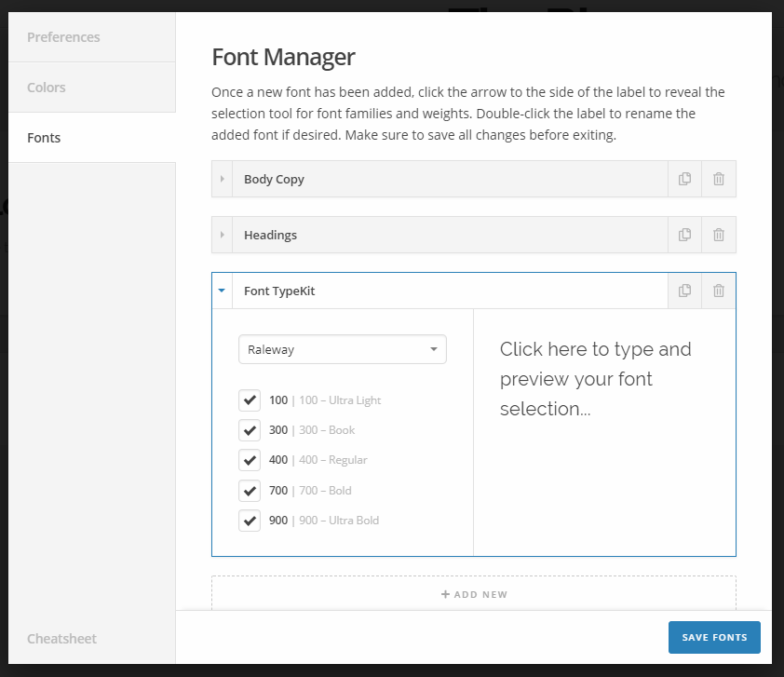Image resolution: width=784 pixels, height=677 pixels.
Task: Duplicate the Headings font
Action: tap(684, 235)
